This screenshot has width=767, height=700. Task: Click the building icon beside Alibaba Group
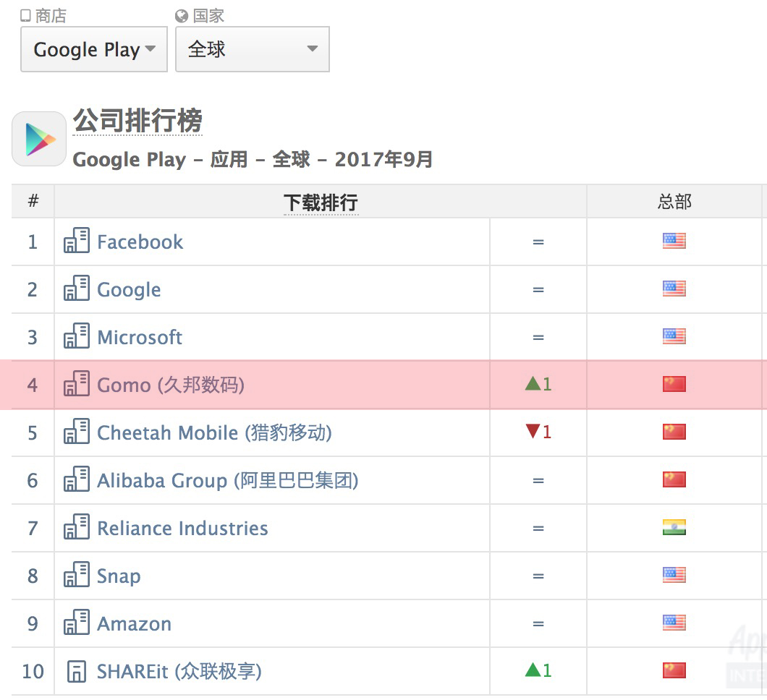coord(76,479)
